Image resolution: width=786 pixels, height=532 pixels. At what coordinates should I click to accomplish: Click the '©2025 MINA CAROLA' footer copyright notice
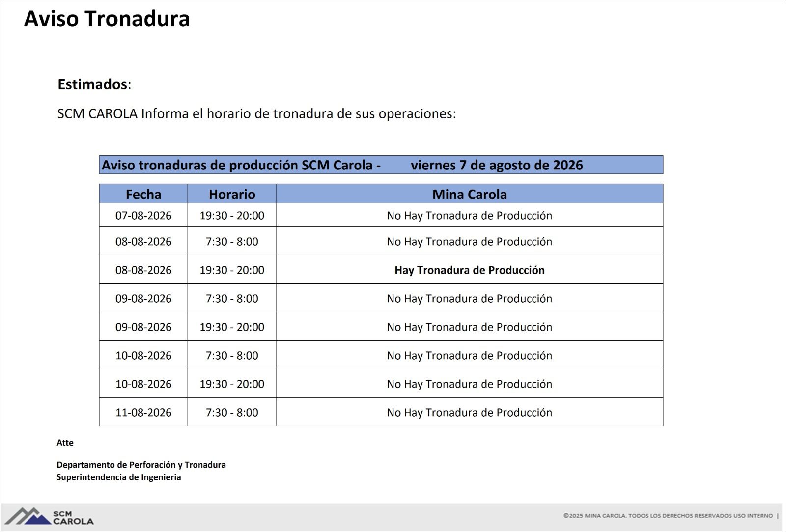(668, 516)
